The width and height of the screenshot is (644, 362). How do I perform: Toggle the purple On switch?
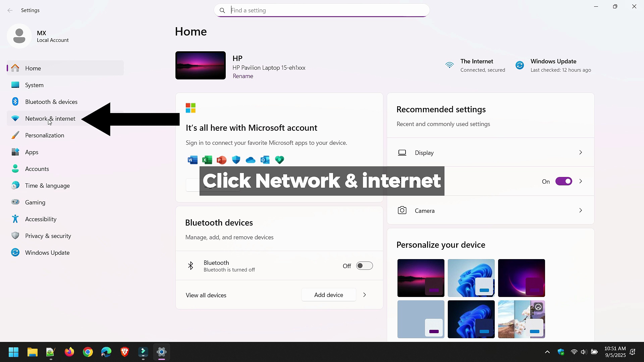click(x=563, y=181)
